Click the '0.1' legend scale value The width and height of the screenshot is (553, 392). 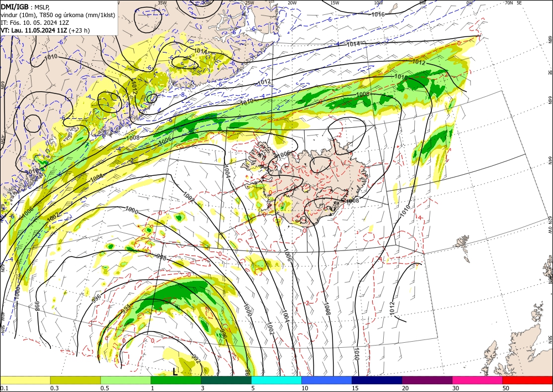pos(4,388)
